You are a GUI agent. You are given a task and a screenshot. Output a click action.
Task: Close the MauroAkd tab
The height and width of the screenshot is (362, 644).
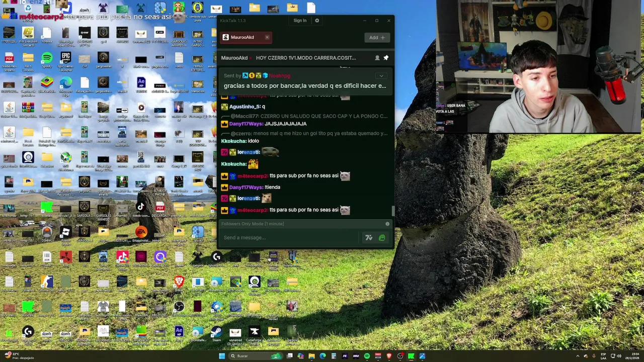(267, 37)
